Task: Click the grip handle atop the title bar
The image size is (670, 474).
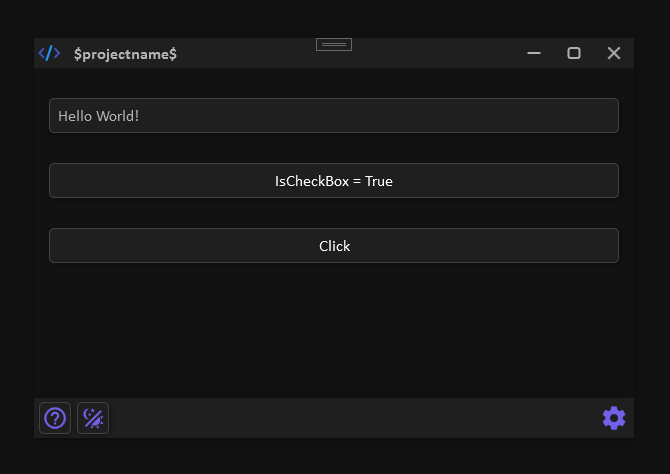Action: (x=334, y=44)
